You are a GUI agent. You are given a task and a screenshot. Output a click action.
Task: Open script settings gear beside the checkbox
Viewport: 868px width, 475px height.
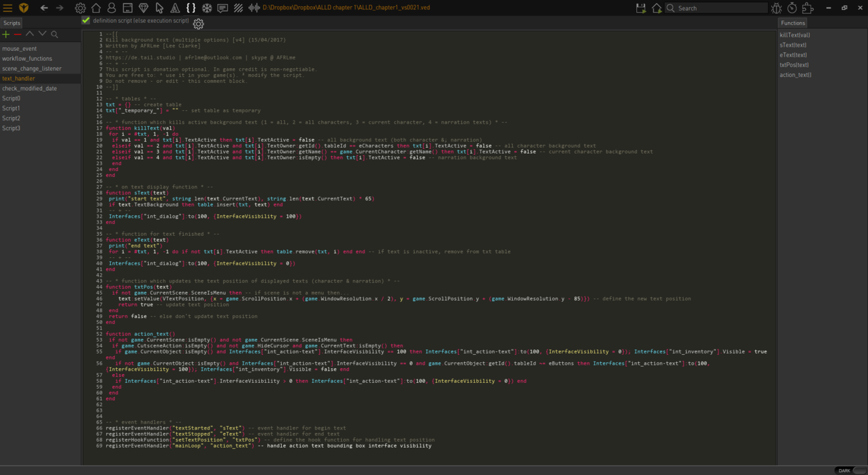point(198,24)
